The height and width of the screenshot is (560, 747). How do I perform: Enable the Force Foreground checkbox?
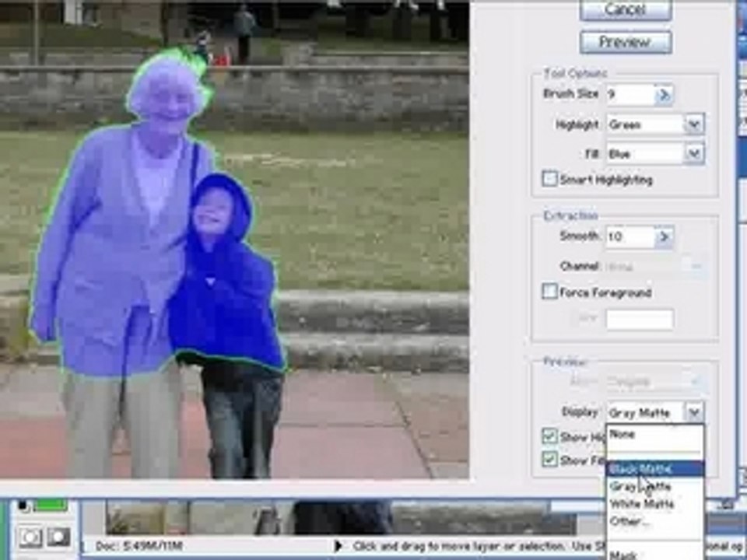coord(549,292)
